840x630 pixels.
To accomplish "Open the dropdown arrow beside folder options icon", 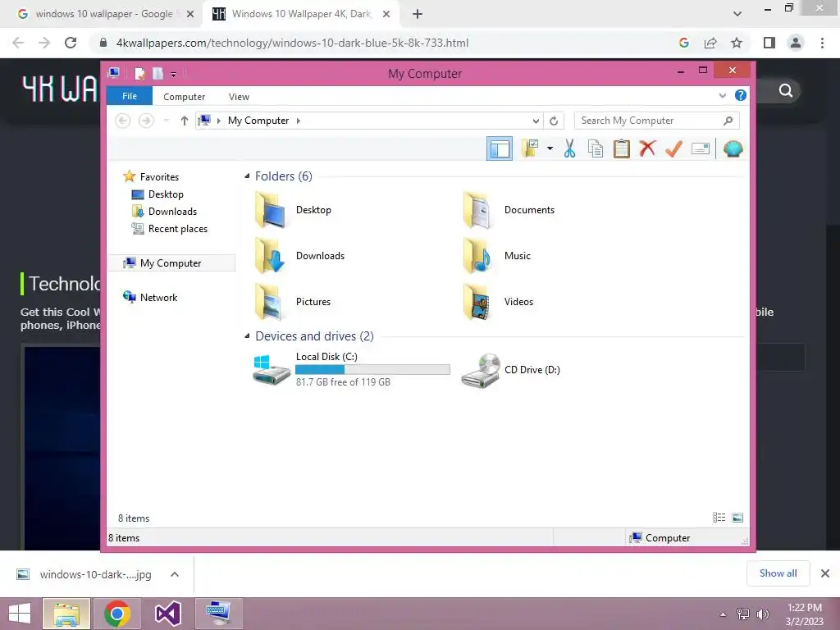I will pos(550,148).
